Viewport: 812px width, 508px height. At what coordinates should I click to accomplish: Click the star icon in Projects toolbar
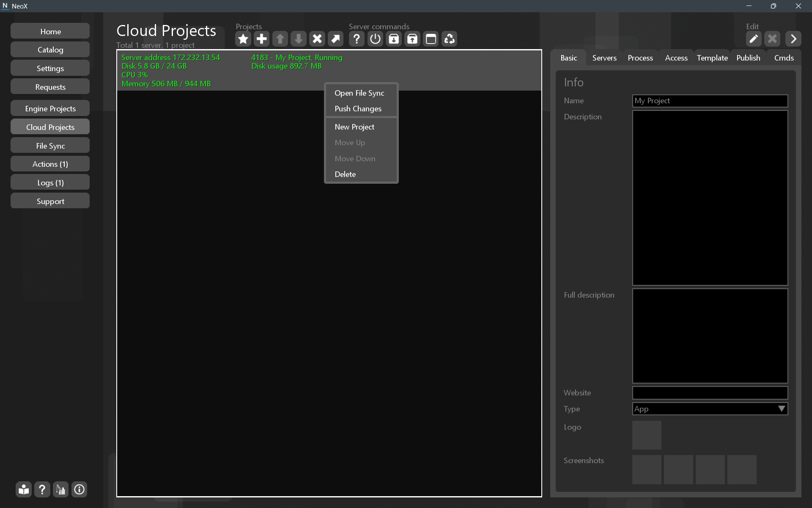tap(243, 39)
